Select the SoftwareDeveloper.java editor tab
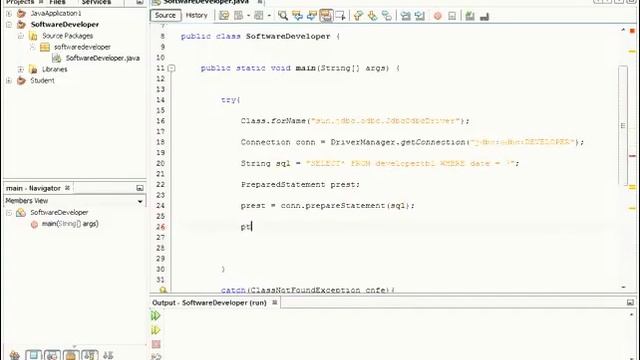This screenshot has height=360, width=640. [206, 2]
